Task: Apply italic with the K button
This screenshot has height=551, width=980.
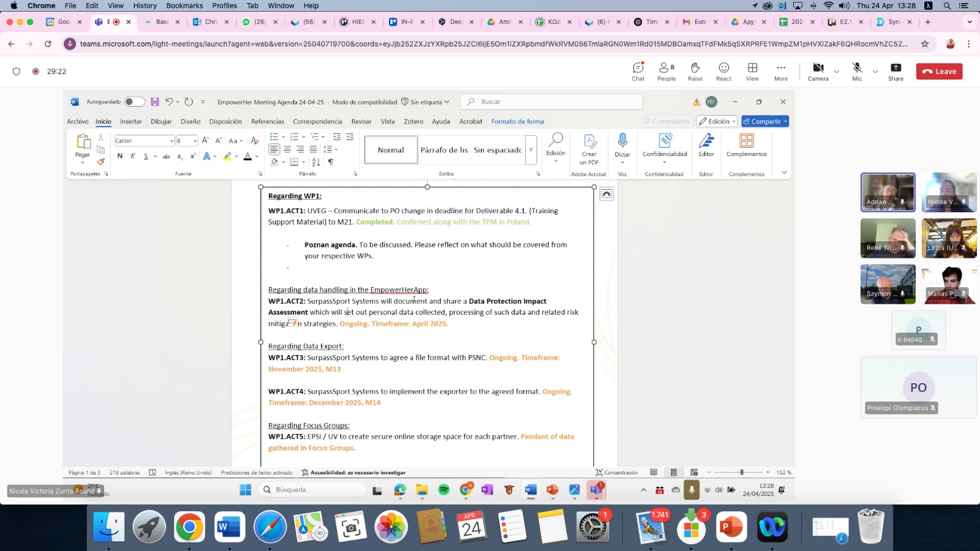Action: pos(133,156)
